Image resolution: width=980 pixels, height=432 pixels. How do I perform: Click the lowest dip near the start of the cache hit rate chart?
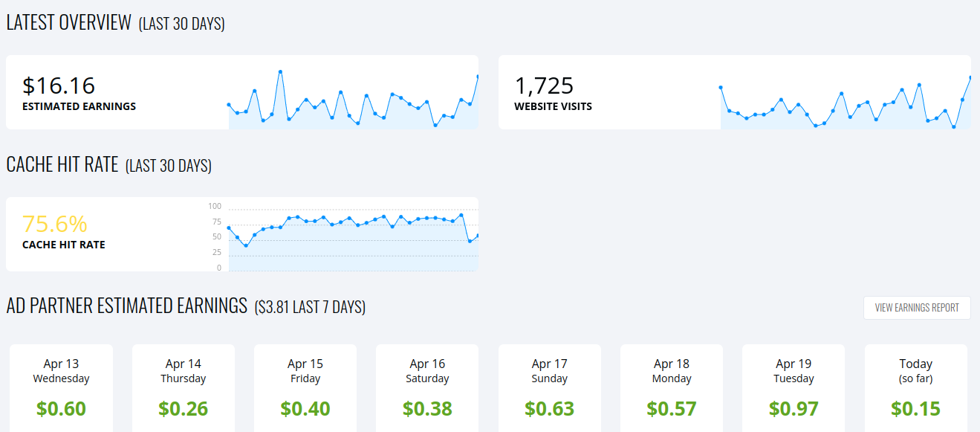click(x=246, y=245)
